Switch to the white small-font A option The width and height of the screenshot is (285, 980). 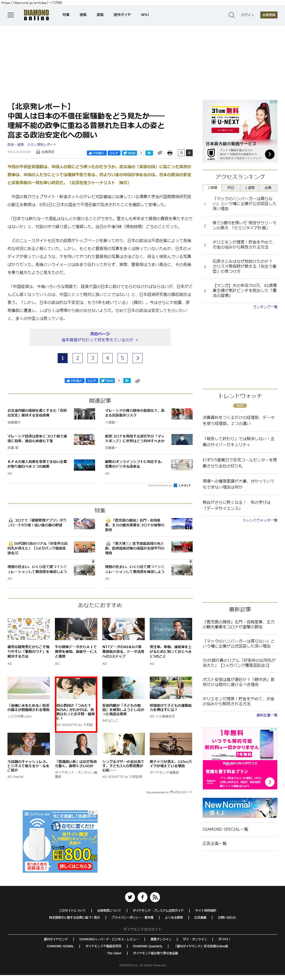point(181,153)
